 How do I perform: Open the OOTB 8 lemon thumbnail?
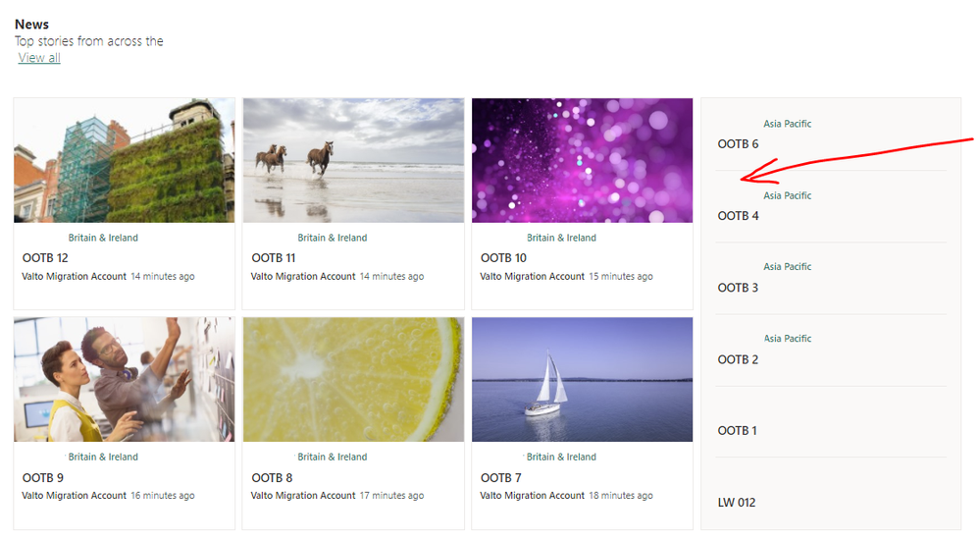(x=354, y=379)
